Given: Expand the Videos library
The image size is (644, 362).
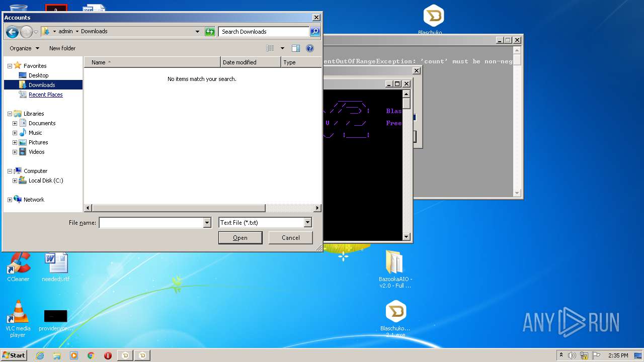Looking at the screenshot, I should click(15, 152).
